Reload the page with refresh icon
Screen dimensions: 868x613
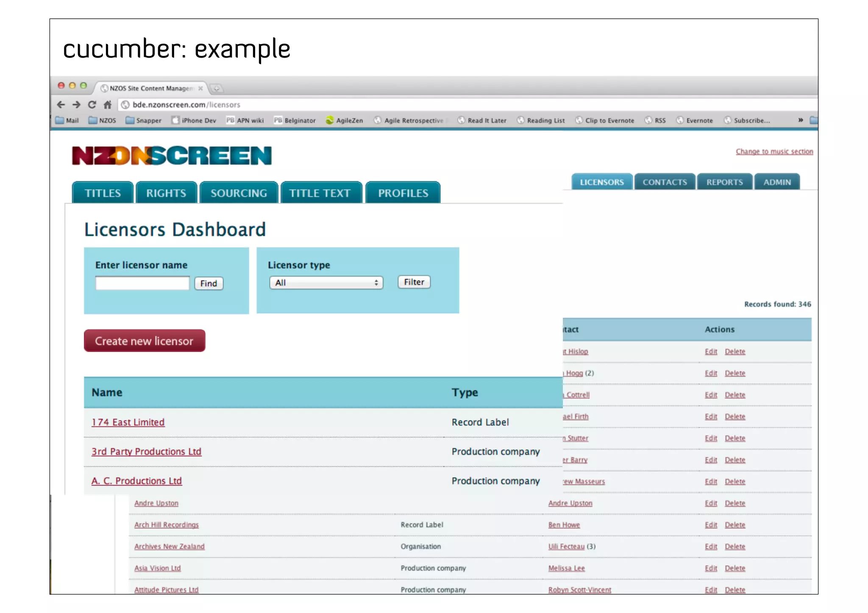coord(92,105)
